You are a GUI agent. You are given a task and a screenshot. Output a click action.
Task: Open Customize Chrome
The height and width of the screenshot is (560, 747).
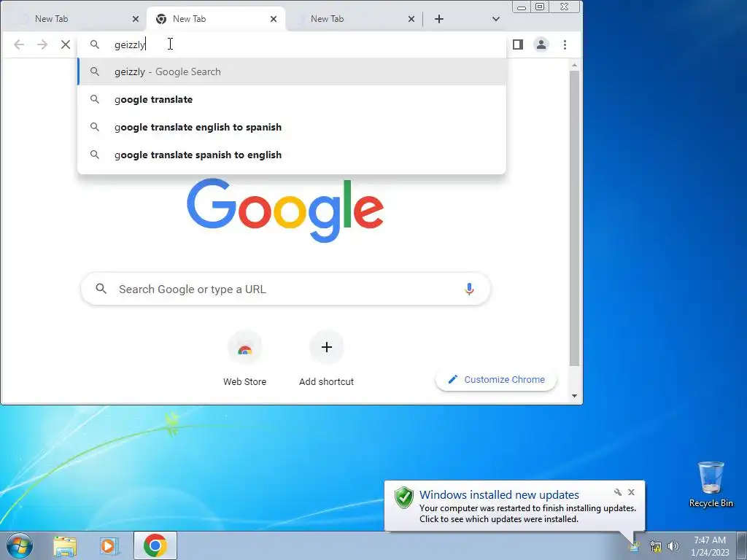point(496,379)
